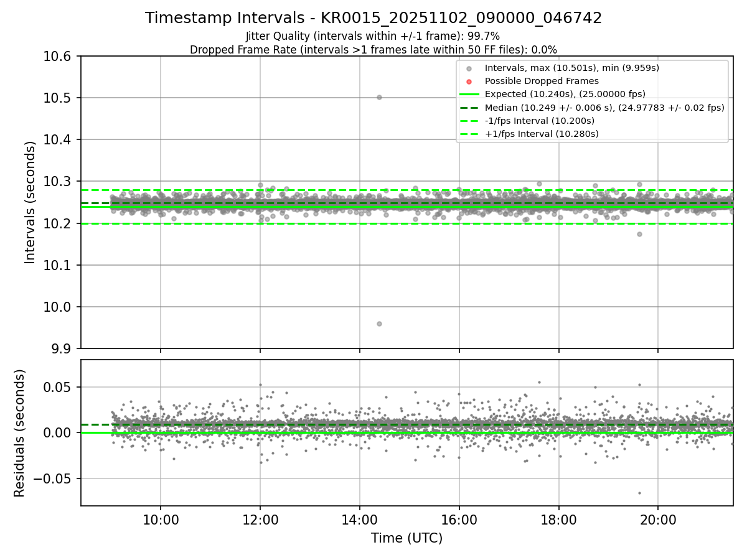Click the outlier point near 10.17 seconds after 19:00
Screen dimensions: 747x560
639,234
